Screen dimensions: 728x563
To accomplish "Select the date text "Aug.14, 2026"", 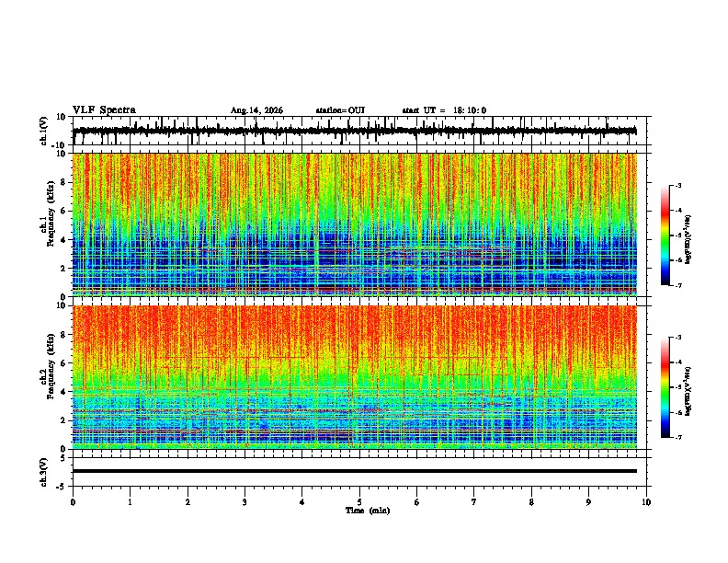I will coord(256,110).
